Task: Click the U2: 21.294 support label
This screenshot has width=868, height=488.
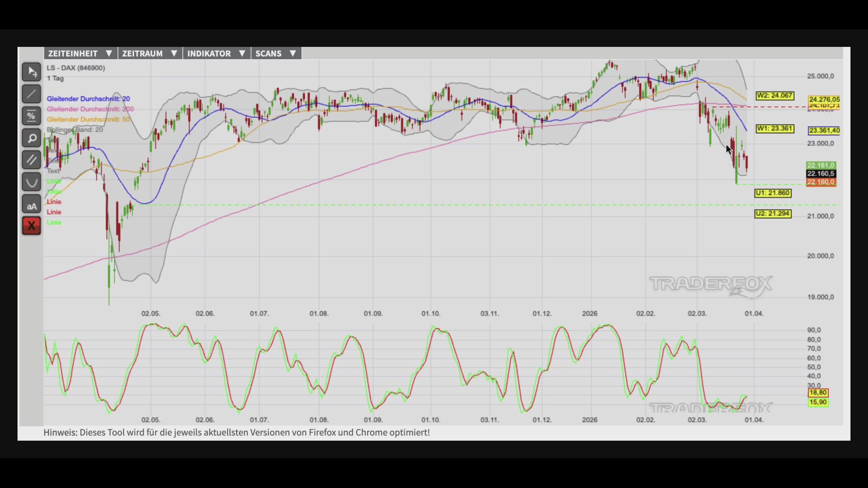Action: [x=773, y=214]
